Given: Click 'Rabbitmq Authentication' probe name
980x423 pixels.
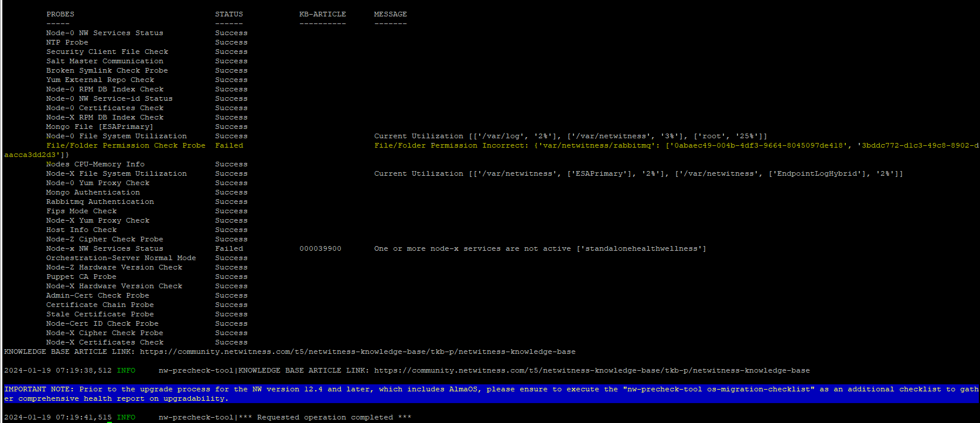Looking at the screenshot, I should [x=100, y=202].
